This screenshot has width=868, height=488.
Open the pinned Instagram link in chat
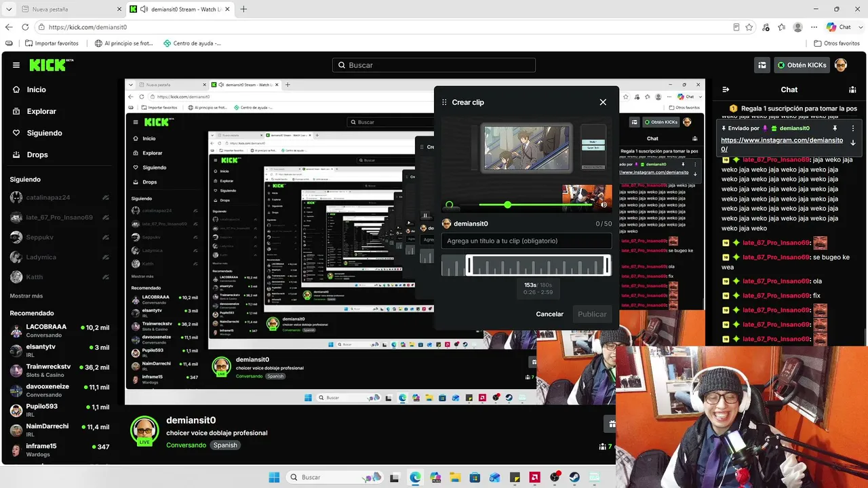tap(782, 144)
